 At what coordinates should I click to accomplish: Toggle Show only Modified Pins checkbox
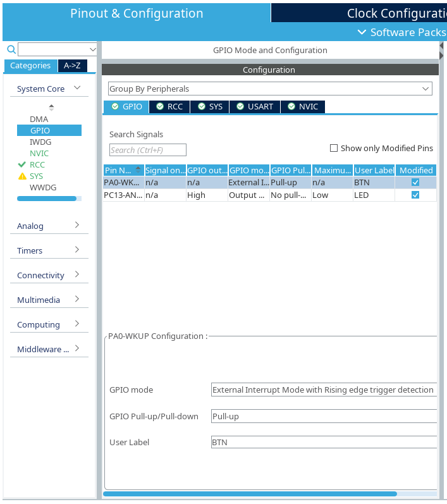(x=334, y=148)
